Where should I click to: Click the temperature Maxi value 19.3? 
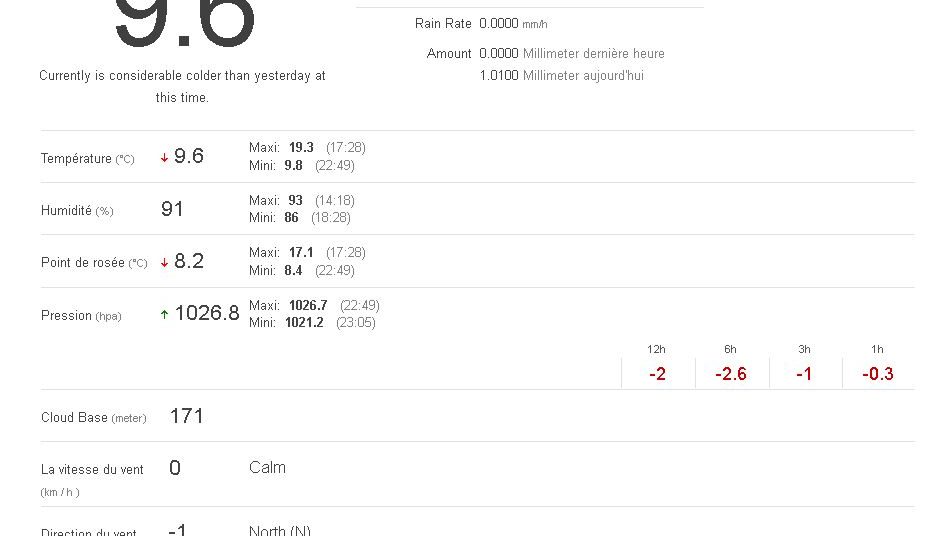[x=301, y=147]
